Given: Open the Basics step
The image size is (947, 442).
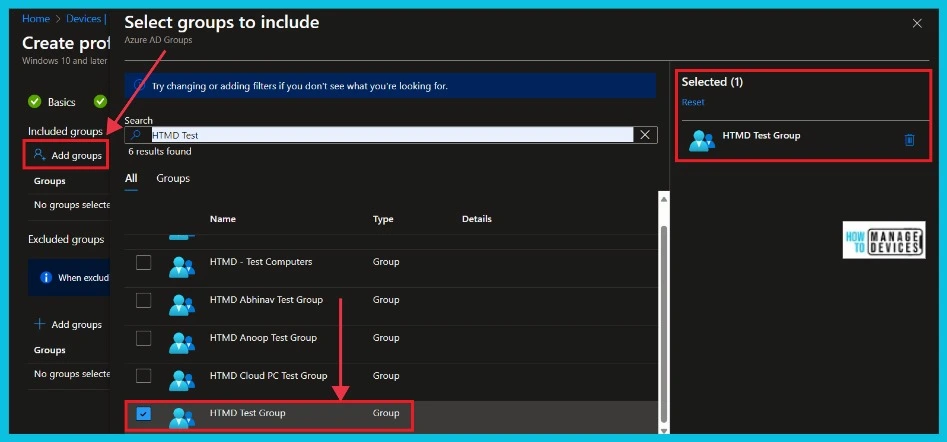Looking at the screenshot, I should pos(62,102).
